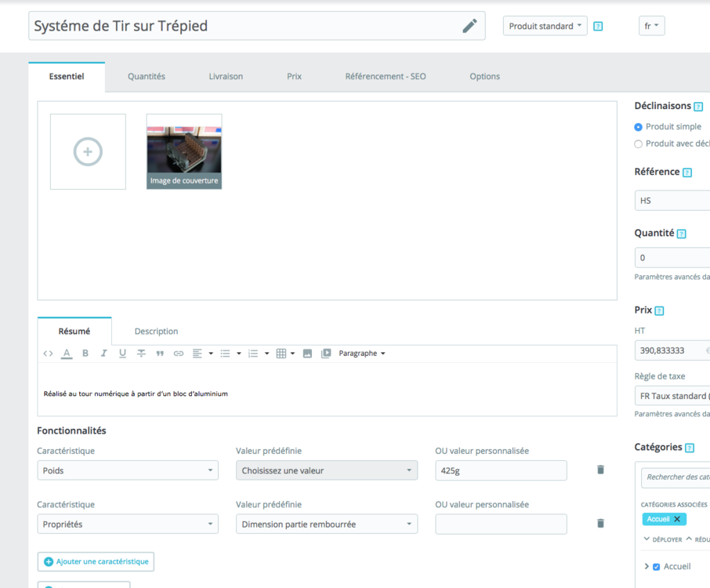Select the Produit simple radio button
Image resolution: width=710 pixels, height=588 pixels.
tap(638, 127)
